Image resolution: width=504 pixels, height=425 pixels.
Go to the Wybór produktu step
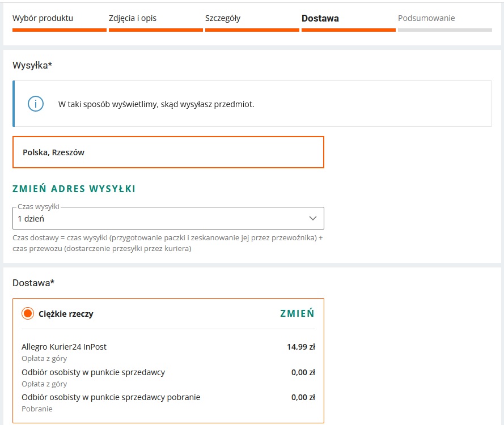click(43, 18)
